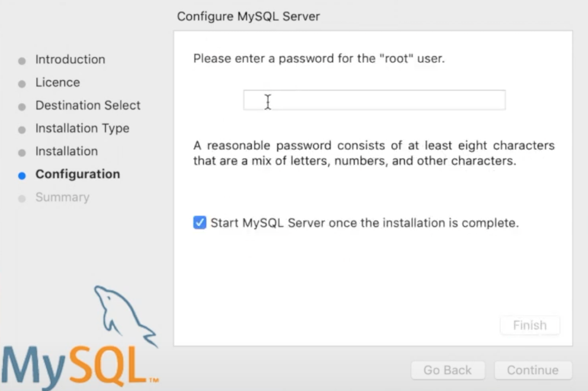
Task: Click the Destination Select step bullet
Action: click(x=22, y=107)
